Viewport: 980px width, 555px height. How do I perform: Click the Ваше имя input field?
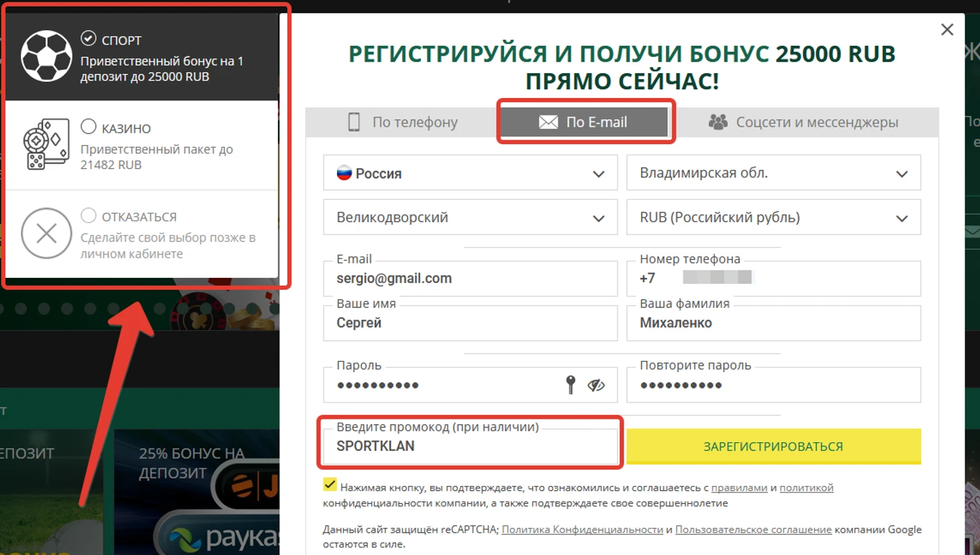click(x=471, y=323)
